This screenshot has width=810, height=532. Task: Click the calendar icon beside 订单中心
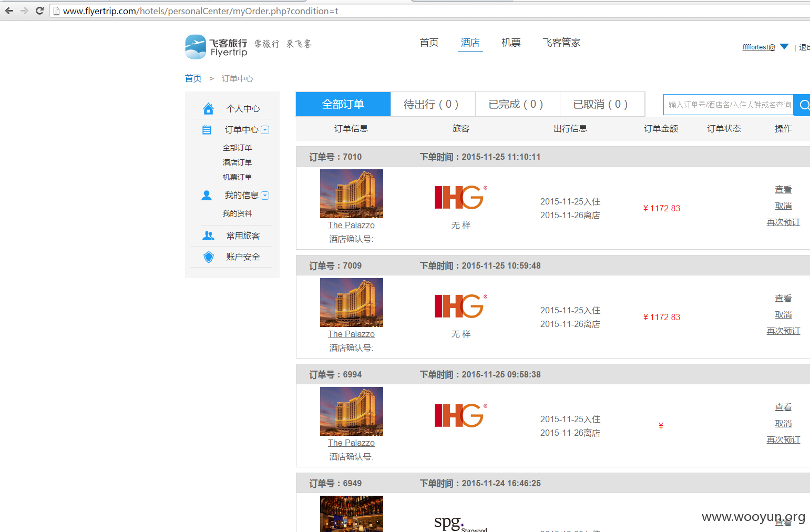(207, 130)
